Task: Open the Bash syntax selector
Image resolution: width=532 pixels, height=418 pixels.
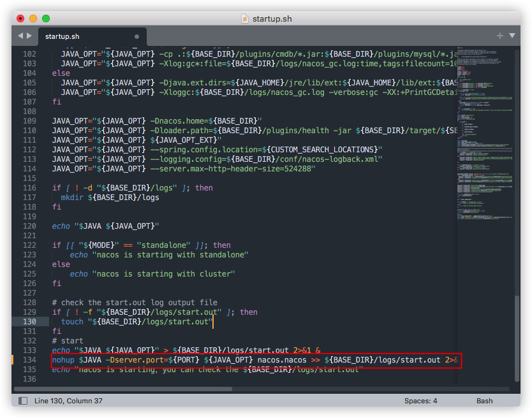Action: tap(485, 401)
